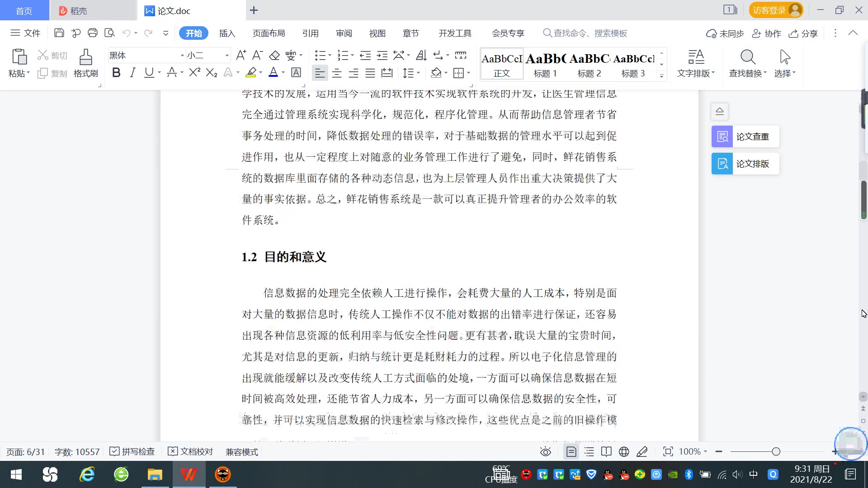Click the character border icon
The image size is (868, 488).
click(296, 72)
